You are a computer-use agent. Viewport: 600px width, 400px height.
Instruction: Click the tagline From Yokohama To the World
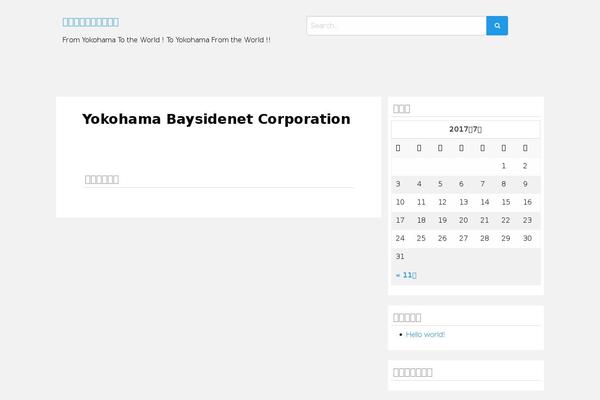[166, 40]
